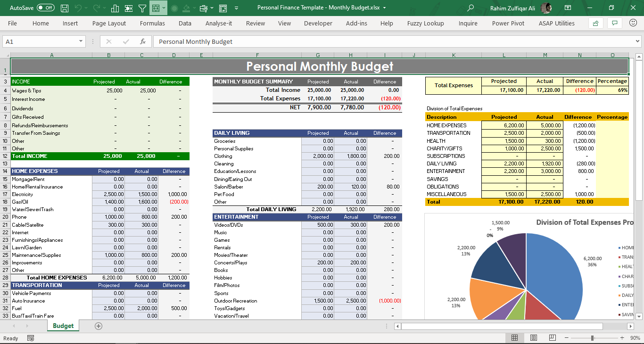Open the Name Box dropdown arrow
Viewport: 644px width, 344px height.
[81, 41]
